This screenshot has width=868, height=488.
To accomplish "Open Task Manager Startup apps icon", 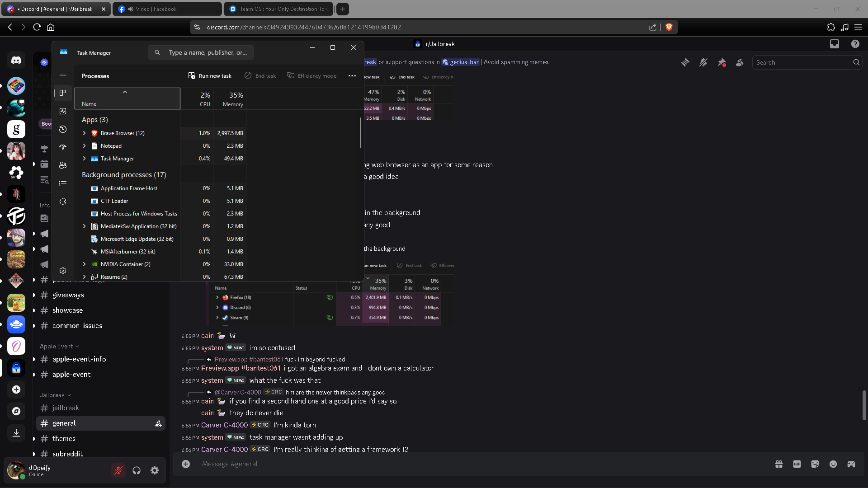I will (x=63, y=147).
